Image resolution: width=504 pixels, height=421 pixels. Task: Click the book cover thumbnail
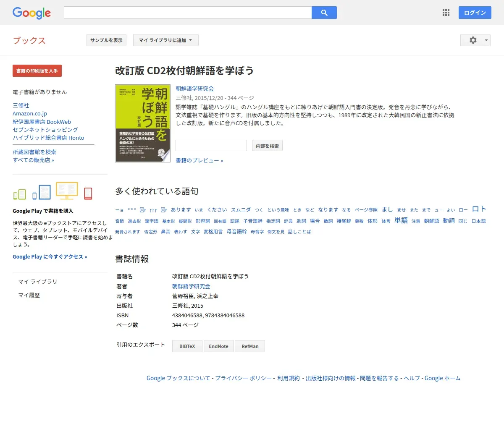143,123
